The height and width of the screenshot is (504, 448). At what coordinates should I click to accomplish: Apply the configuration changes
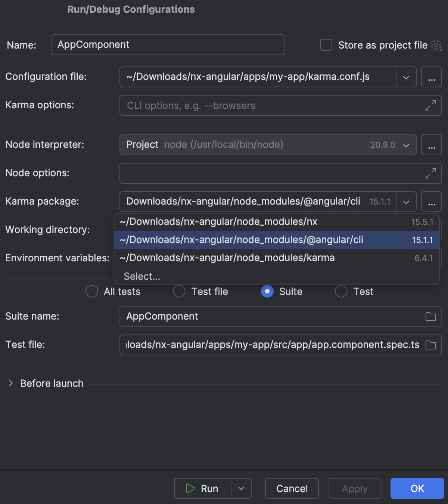[354, 488]
